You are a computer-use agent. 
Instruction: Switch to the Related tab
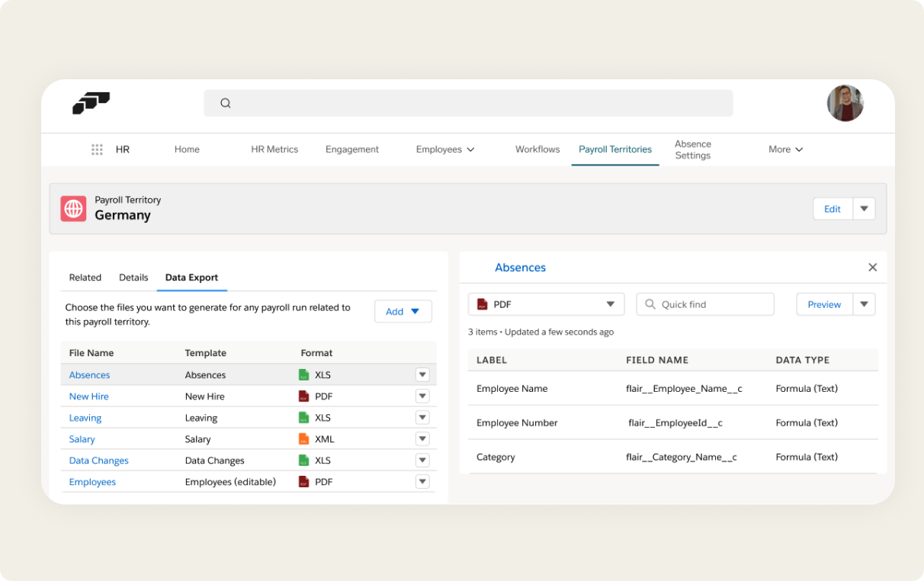tap(85, 278)
